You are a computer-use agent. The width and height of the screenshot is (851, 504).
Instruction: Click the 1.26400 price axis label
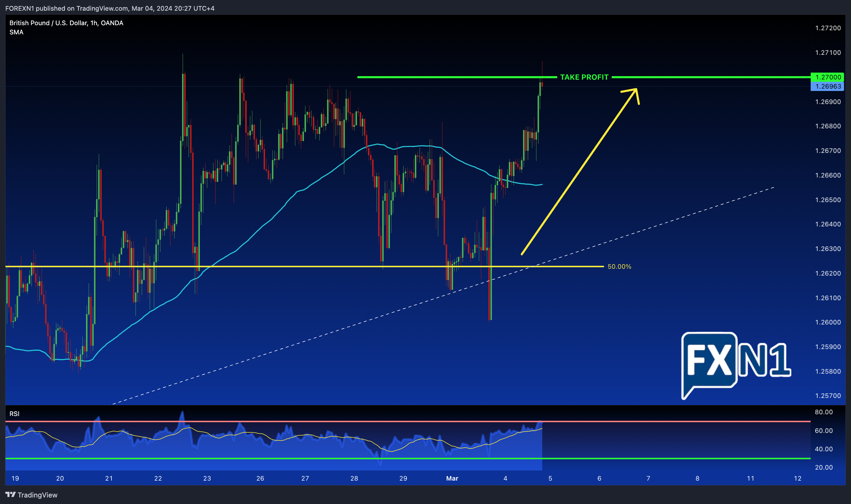(x=828, y=224)
